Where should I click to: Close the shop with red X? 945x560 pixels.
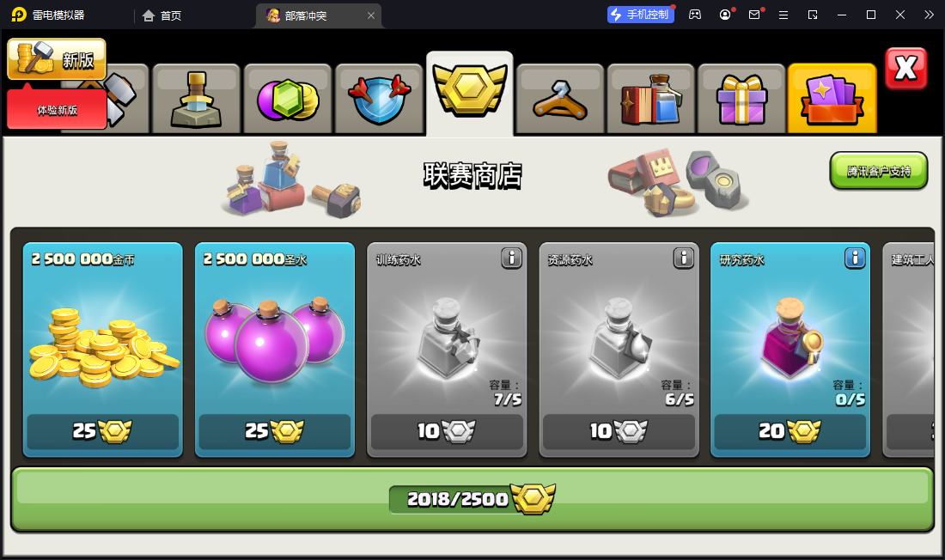[905, 68]
